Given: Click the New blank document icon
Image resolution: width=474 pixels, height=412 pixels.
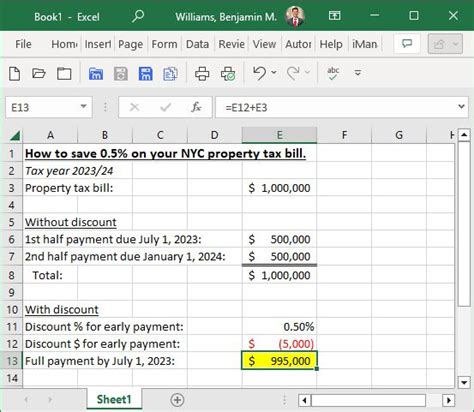Looking at the screenshot, I should 14,73.
